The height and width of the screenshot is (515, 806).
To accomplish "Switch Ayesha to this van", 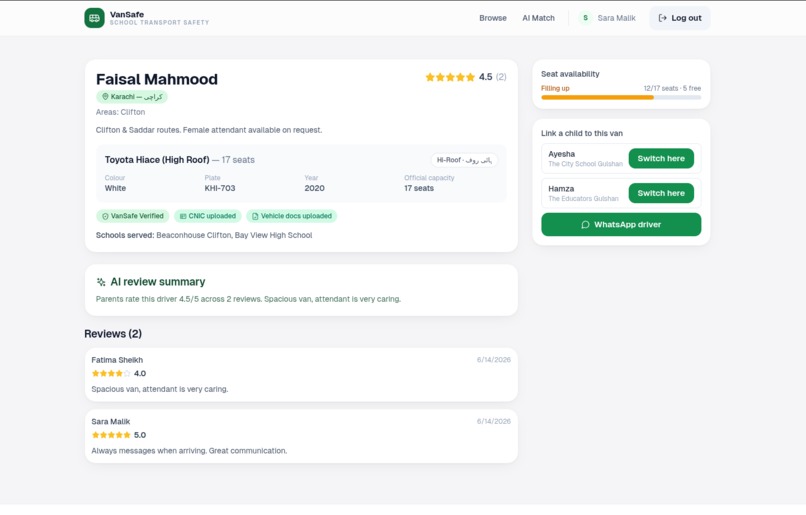I will click(x=661, y=158).
